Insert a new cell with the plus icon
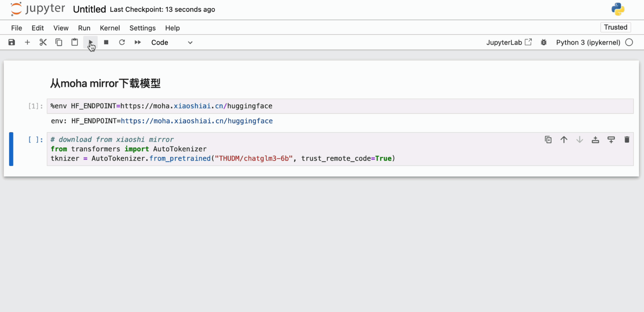This screenshot has width=644, height=312. [x=27, y=42]
